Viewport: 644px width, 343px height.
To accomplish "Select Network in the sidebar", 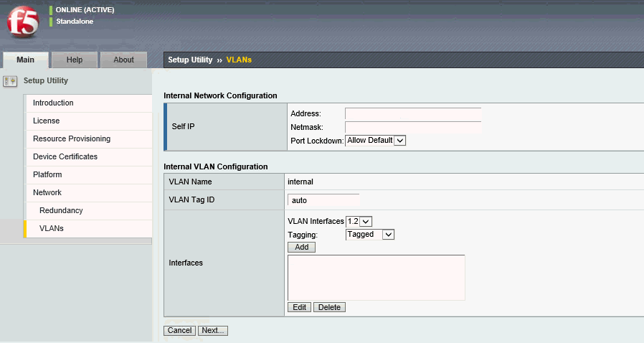I will tap(47, 192).
